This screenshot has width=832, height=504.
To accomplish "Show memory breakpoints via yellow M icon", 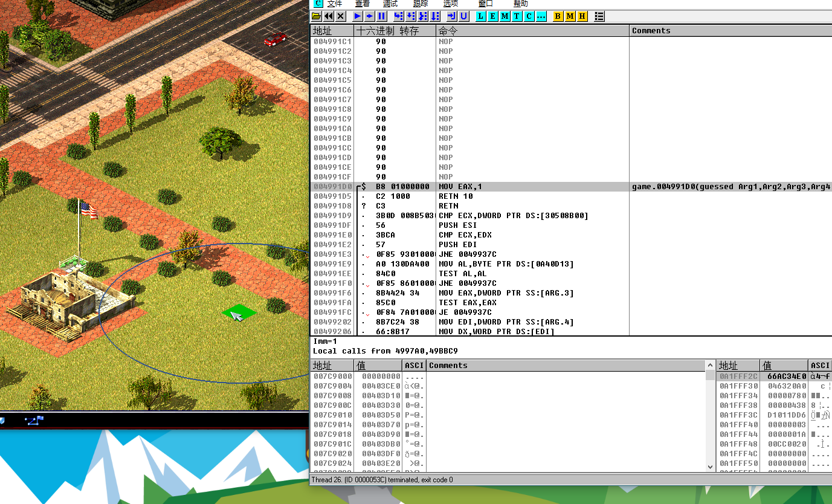I will pyautogui.click(x=570, y=16).
